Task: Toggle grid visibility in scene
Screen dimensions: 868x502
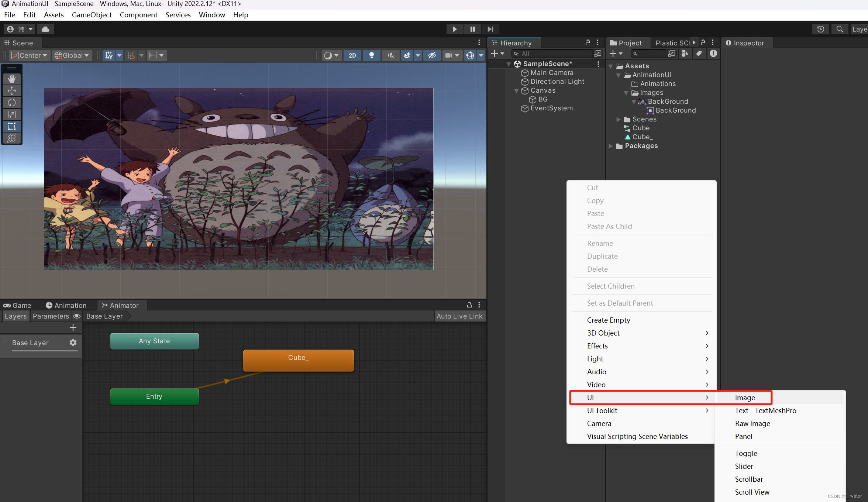Action: click(109, 55)
